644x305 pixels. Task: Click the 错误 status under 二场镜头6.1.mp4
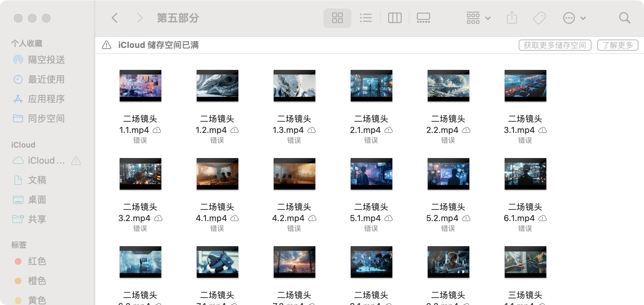(x=525, y=228)
